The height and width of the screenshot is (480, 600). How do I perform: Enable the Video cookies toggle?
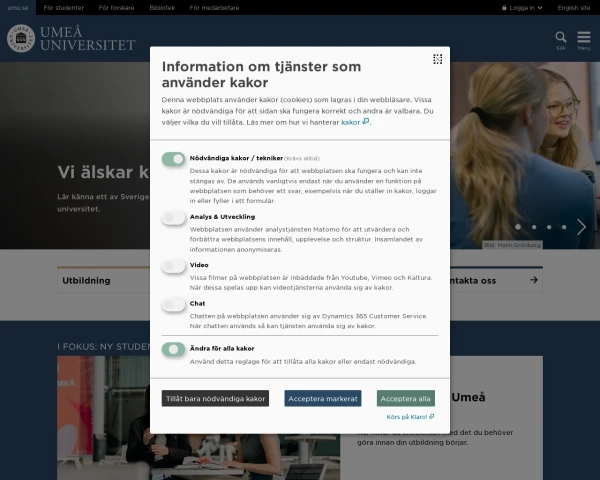(x=174, y=265)
